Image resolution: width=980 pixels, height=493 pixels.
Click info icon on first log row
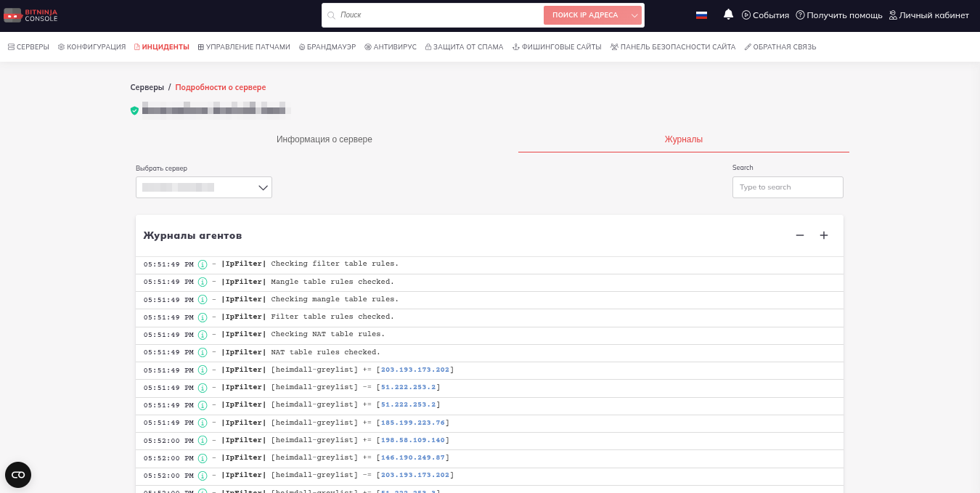tap(203, 264)
